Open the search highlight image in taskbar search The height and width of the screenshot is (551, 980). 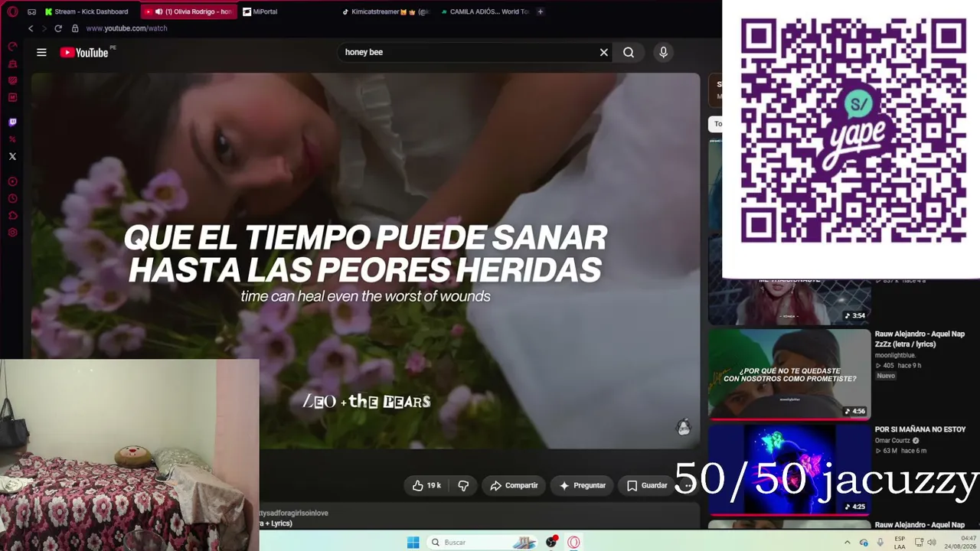point(524,543)
